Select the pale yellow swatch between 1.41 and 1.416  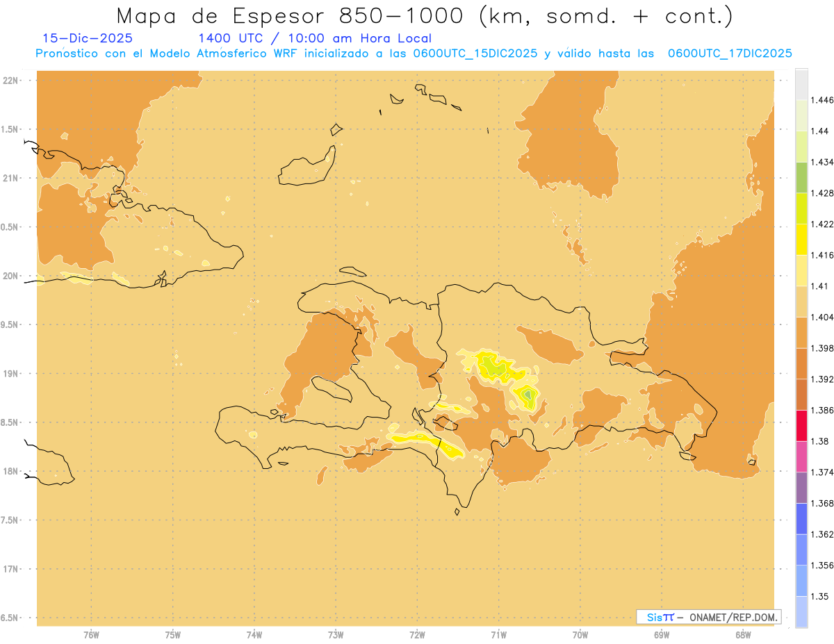[801, 270]
